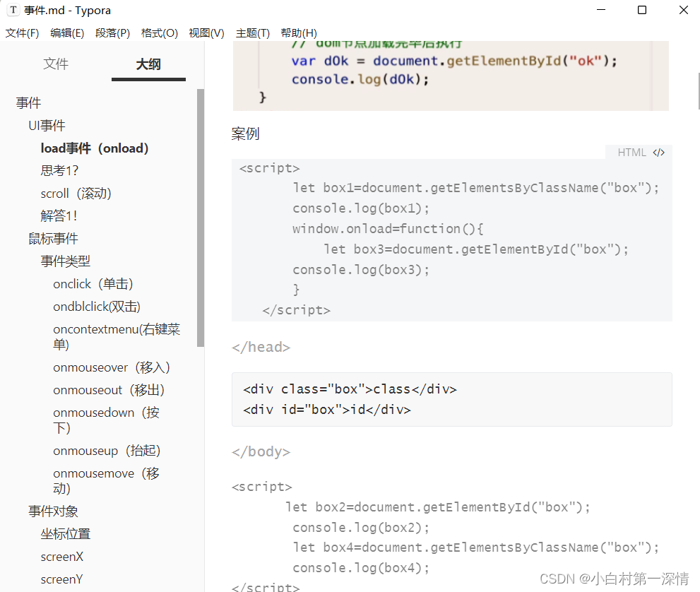The image size is (700, 592).
Task: Click the Typora app icon in title bar
Action: pyautogui.click(x=13, y=10)
